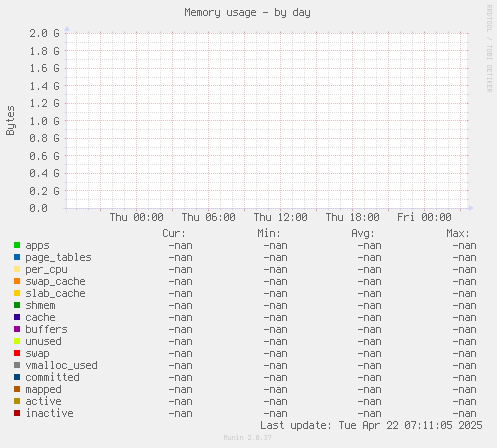
Task: Select the 'vmalloc_used' legend label
Action: click(61, 366)
